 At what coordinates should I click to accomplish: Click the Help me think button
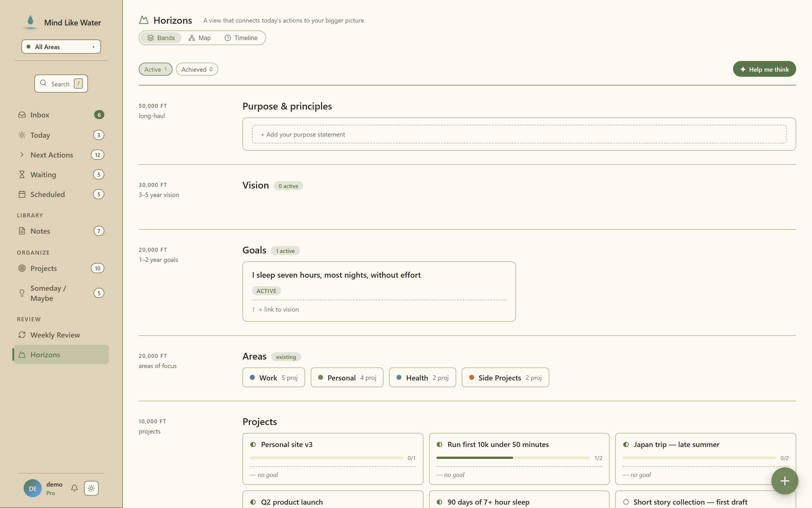click(764, 69)
